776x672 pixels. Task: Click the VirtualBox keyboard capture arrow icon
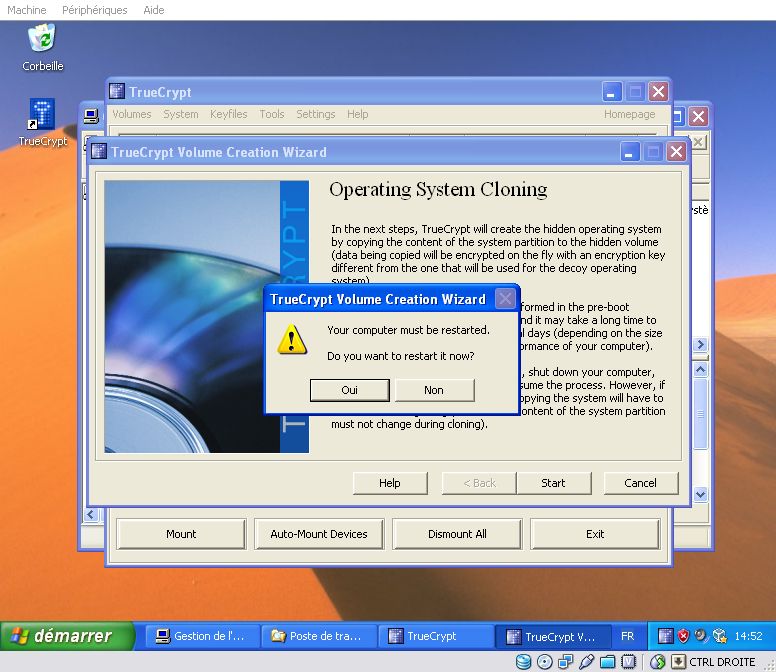pyautogui.click(x=679, y=662)
